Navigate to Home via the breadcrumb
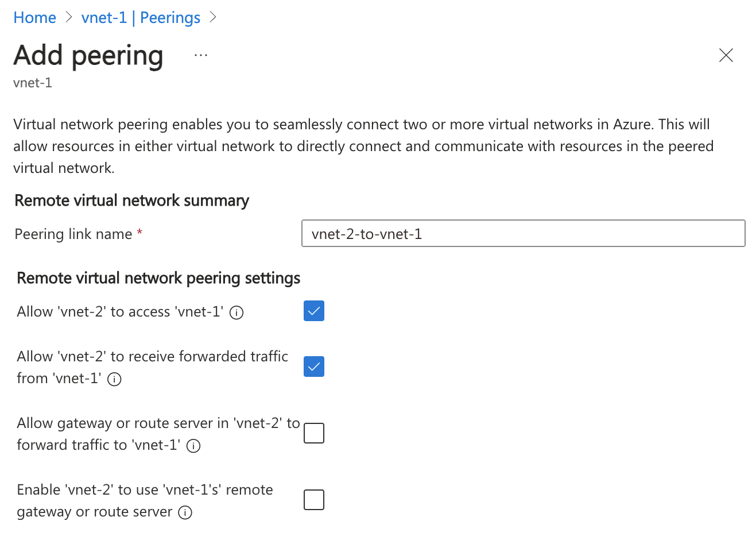The image size is (756, 540). (x=34, y=17)
